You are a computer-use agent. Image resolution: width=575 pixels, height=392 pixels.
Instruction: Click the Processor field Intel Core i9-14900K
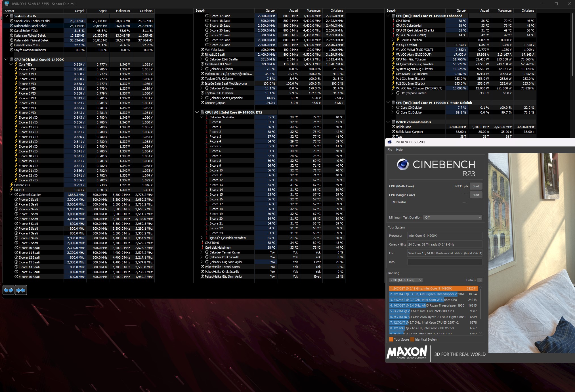445,236
